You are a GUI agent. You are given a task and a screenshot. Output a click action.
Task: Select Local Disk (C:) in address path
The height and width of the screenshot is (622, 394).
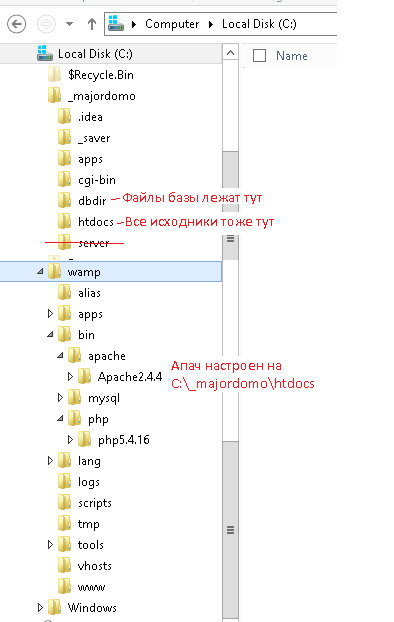tap(259, 24)
